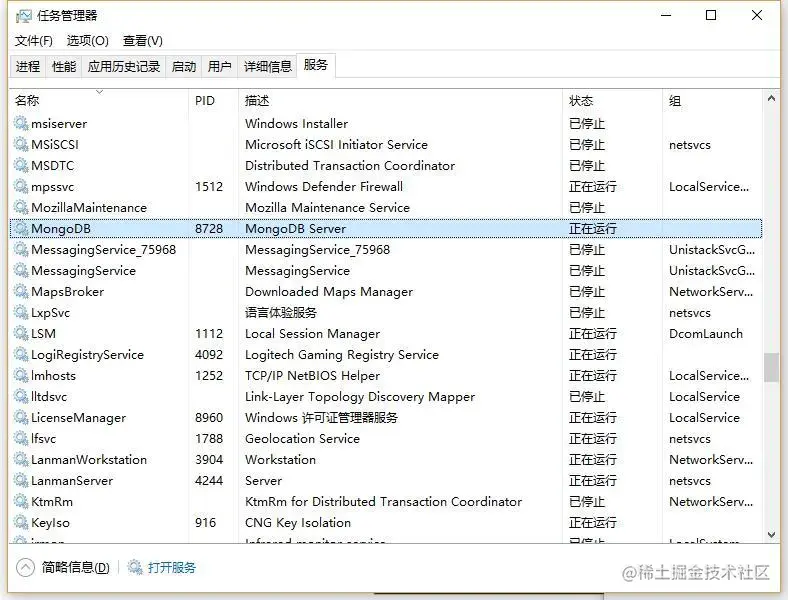Click PID 8728 cell
The height and width of the screenshot is (600, 788).
coord(209,229)
